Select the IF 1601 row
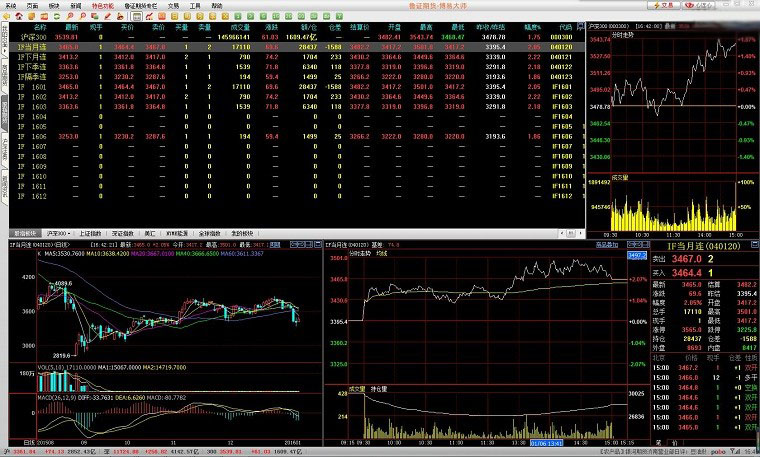 pyautogui.click(x=297, y=87)
